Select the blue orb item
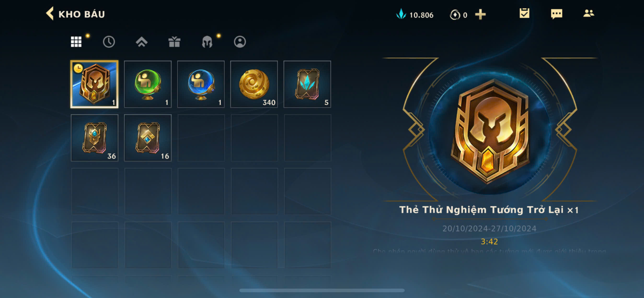 (201, 84)
